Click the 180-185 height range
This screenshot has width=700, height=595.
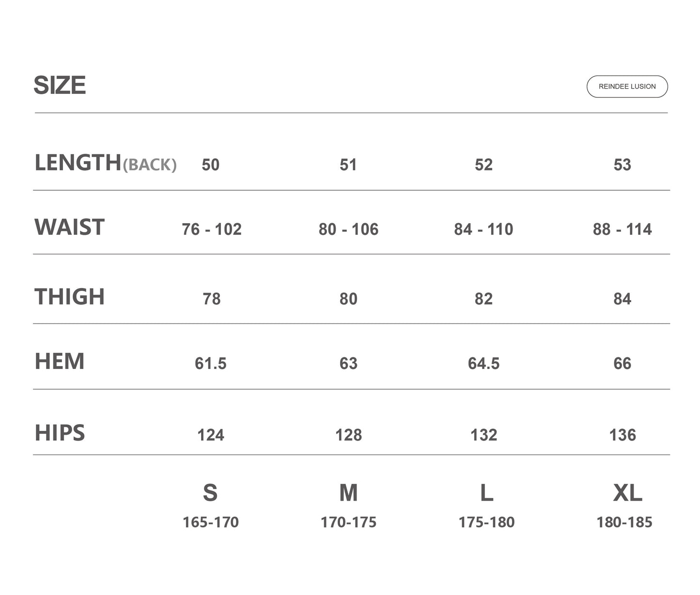tap(624, 522)
